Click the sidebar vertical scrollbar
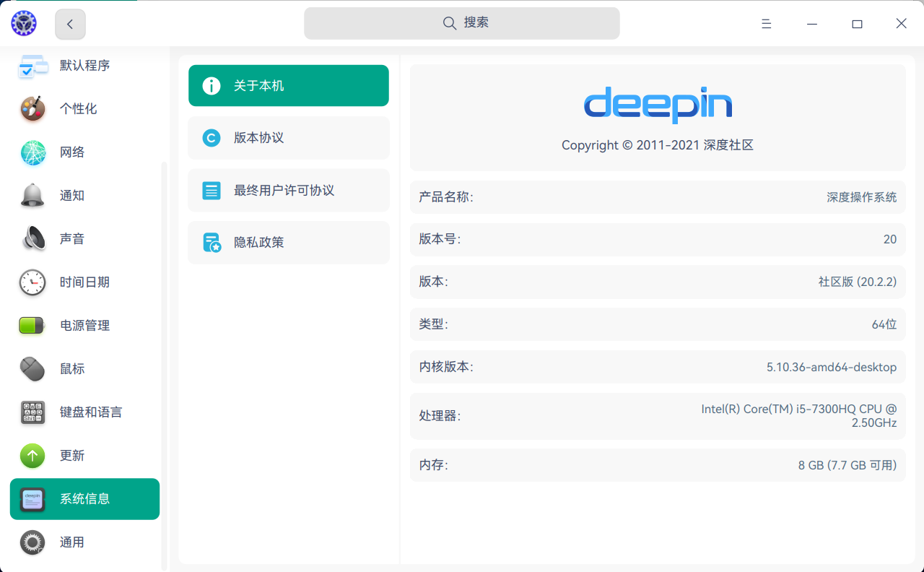Image resolution: width=924 pixels, height=572 pixels. pos(164,366)
